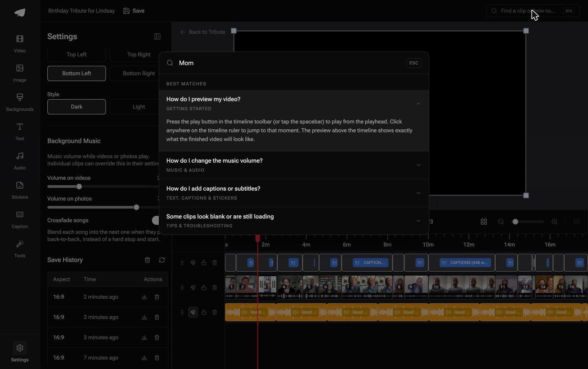Zoom out the timeline

(x=501, y=222)
